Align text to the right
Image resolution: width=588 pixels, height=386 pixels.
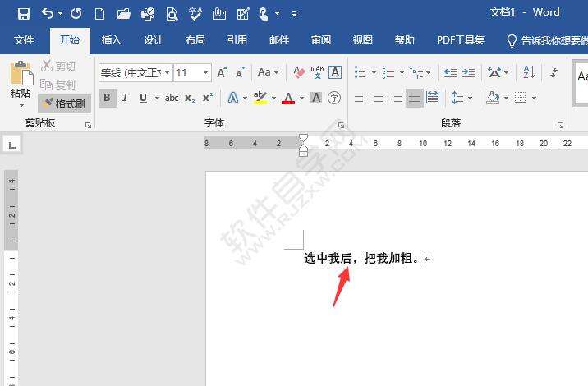point(397,99)
